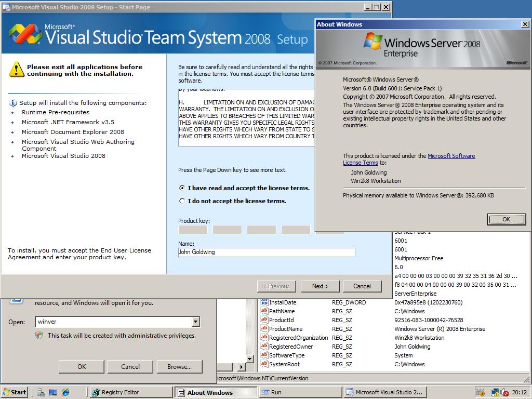The width and height of the screenshot is (532, 399).
Task: Click Cancel in Run dialog
Action: 130,366
